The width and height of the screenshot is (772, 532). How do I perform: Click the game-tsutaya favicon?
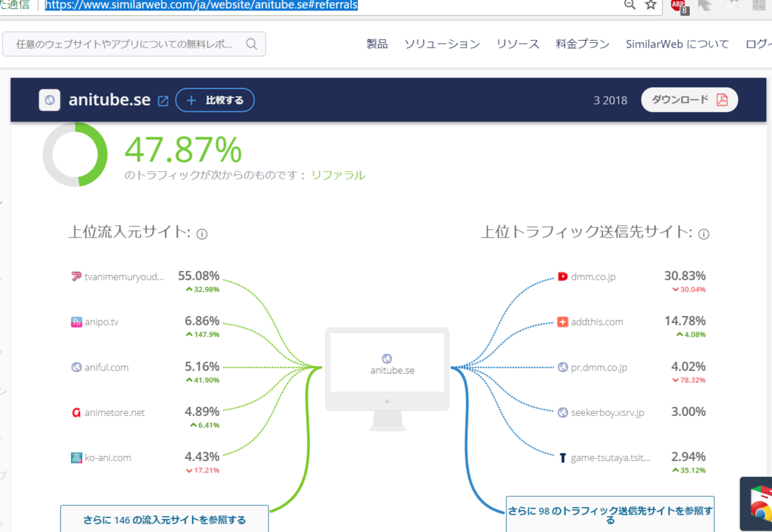click(x=562, y=457)
